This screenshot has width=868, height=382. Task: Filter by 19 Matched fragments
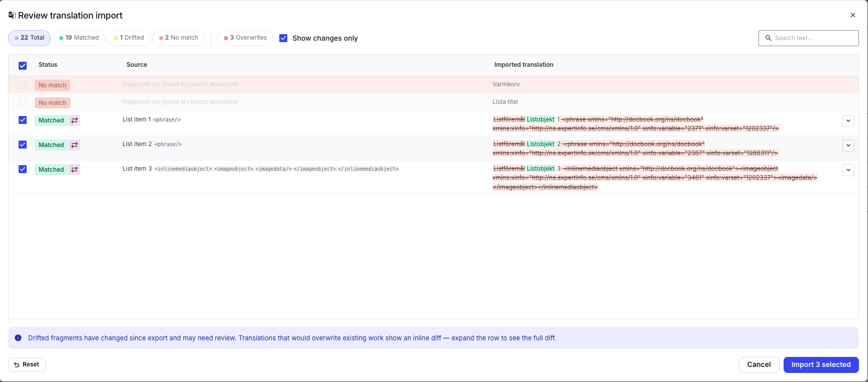pyautogui.click(x=79, y=38)
